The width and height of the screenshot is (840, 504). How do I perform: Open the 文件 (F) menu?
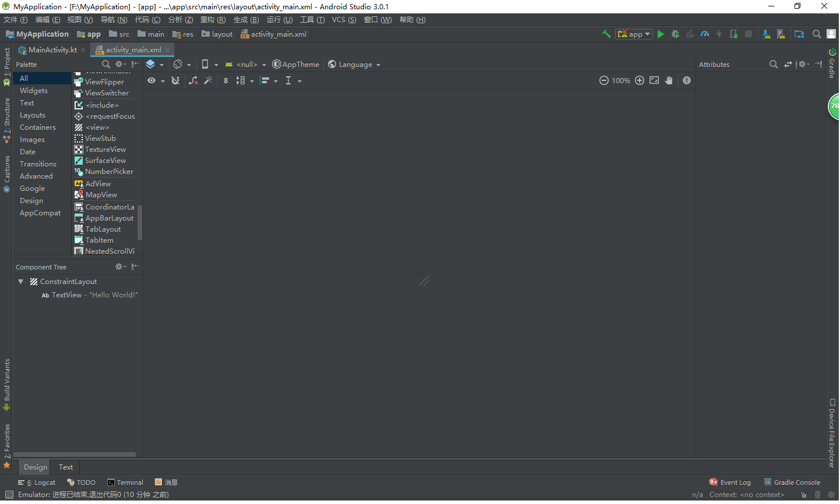[16, 20]
